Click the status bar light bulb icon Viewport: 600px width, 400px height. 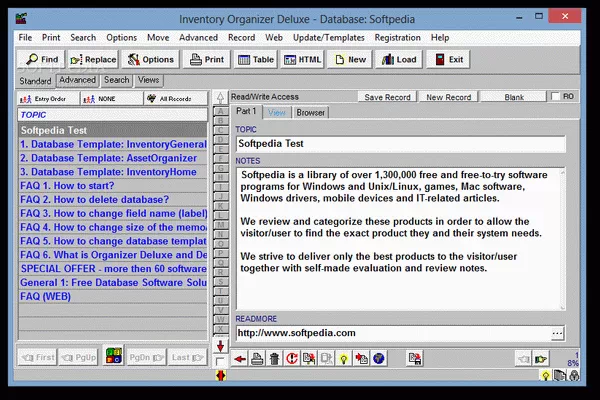pos(546,376)
